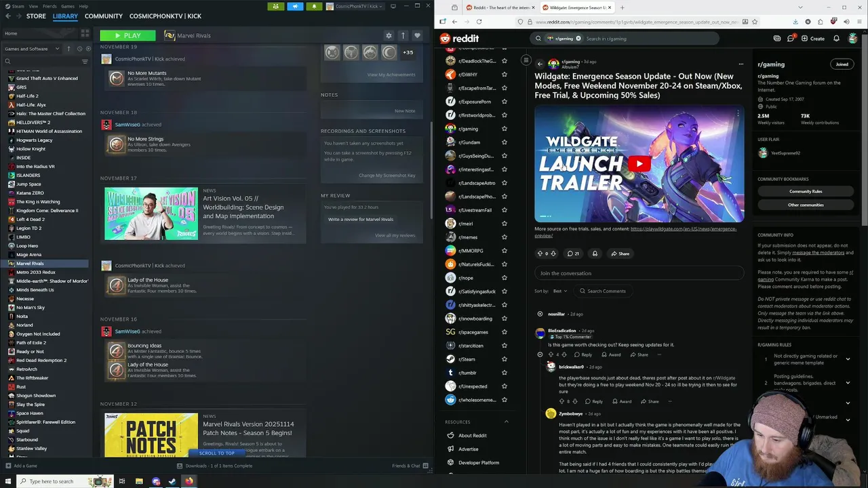Click the green PLAY button in Steam
The image size is (868, 488).
click(127, 35)
